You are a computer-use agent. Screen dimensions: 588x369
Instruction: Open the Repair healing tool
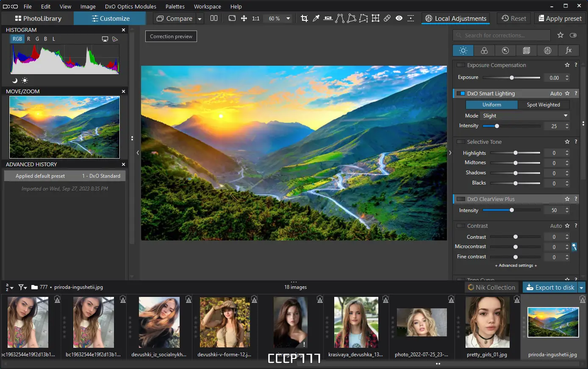[387, 18]
